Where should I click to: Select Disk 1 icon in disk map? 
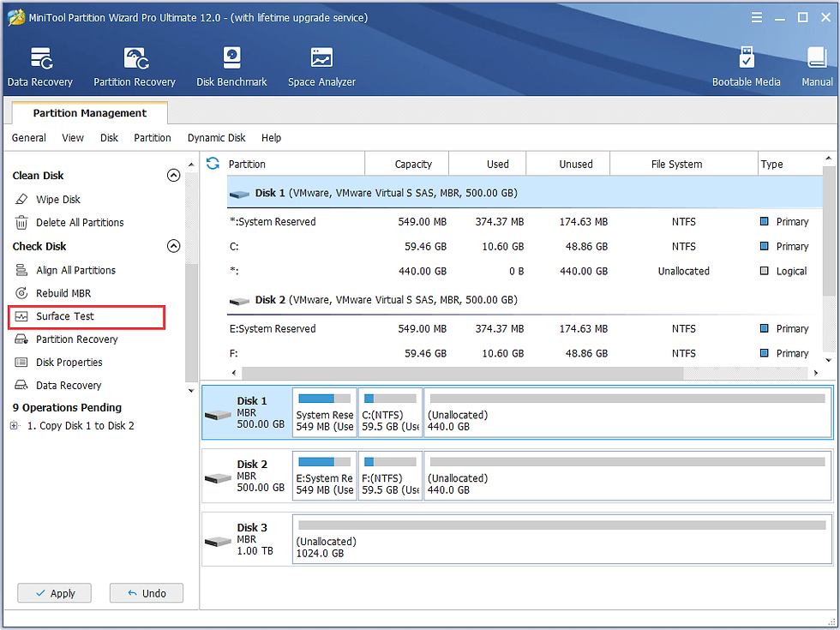pyautogui.click(x=218, y=414)
